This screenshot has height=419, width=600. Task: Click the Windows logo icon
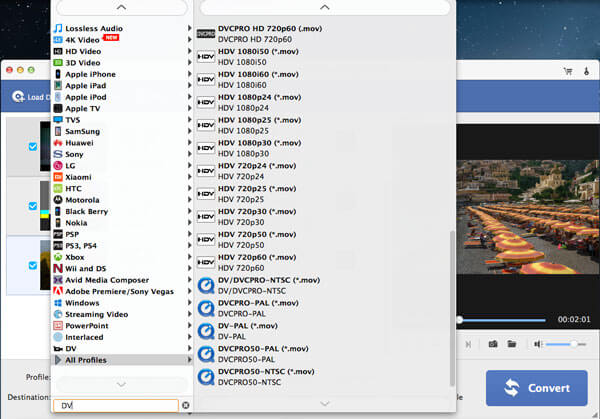point(58,303)
